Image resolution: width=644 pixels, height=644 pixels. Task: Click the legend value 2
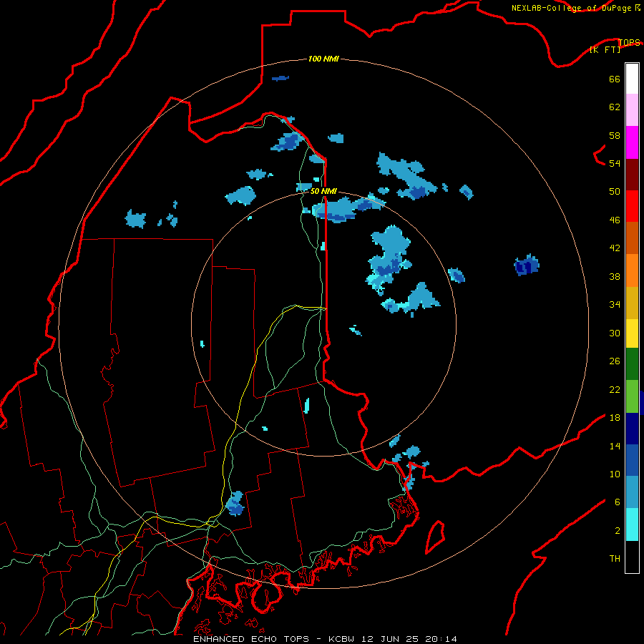point(618,531)
